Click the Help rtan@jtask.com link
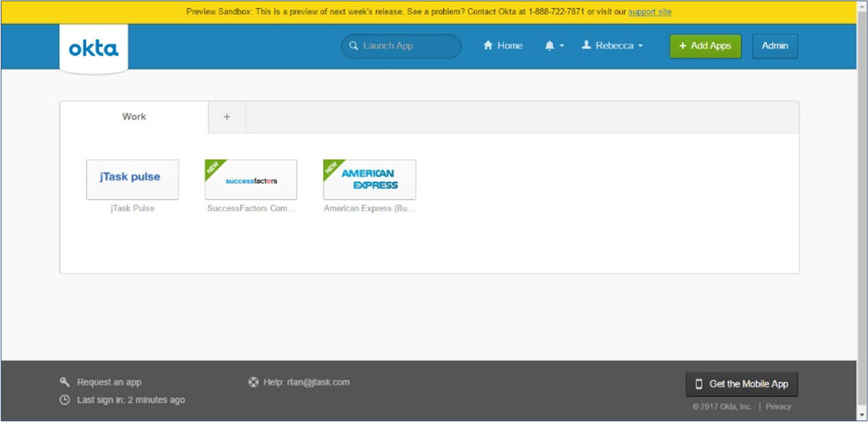Viewport: 868px width, 422px height. (x=306, y=382)
